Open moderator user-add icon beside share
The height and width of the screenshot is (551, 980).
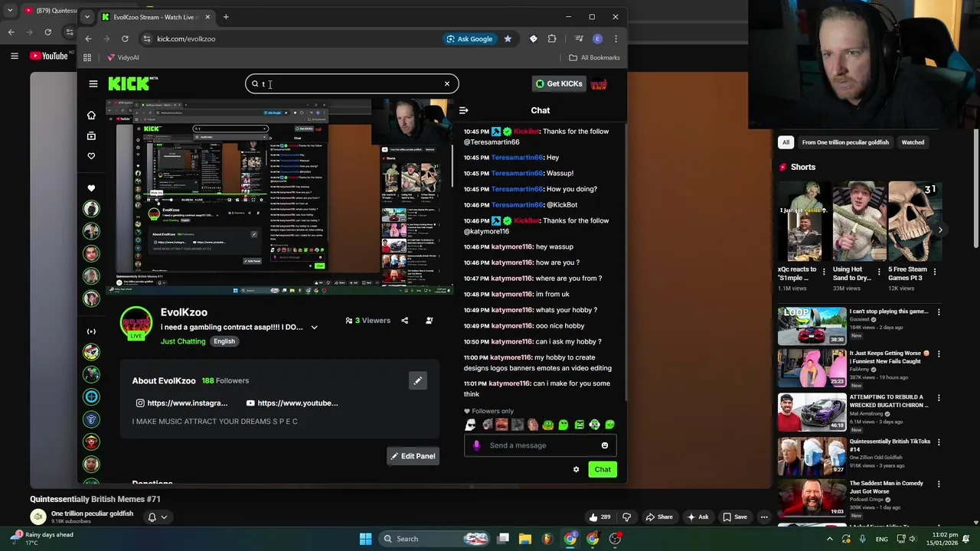[x=429, y=321]
